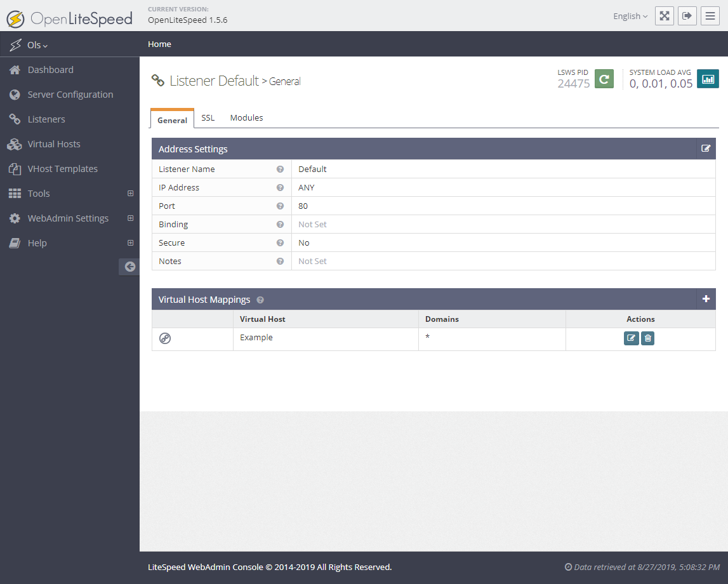Click the Example virtual host name
Screen dimensions: 728x584
coord(256,338)
